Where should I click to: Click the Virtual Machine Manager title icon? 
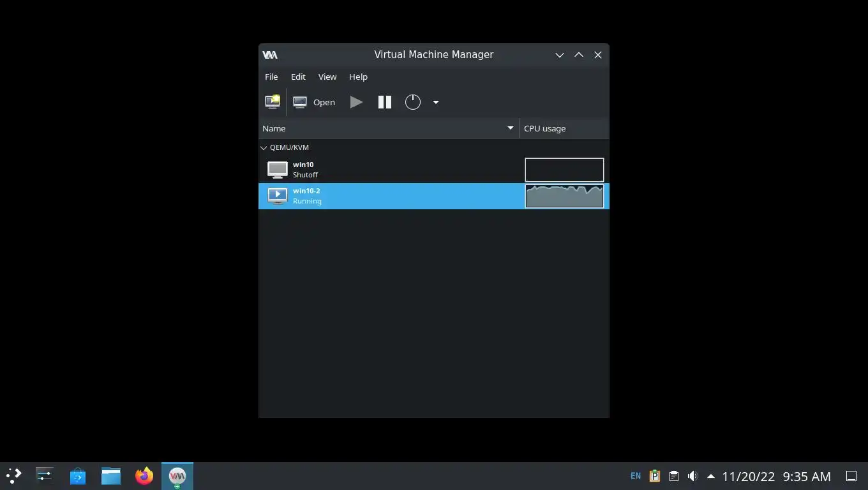click(x=270, y=55)
